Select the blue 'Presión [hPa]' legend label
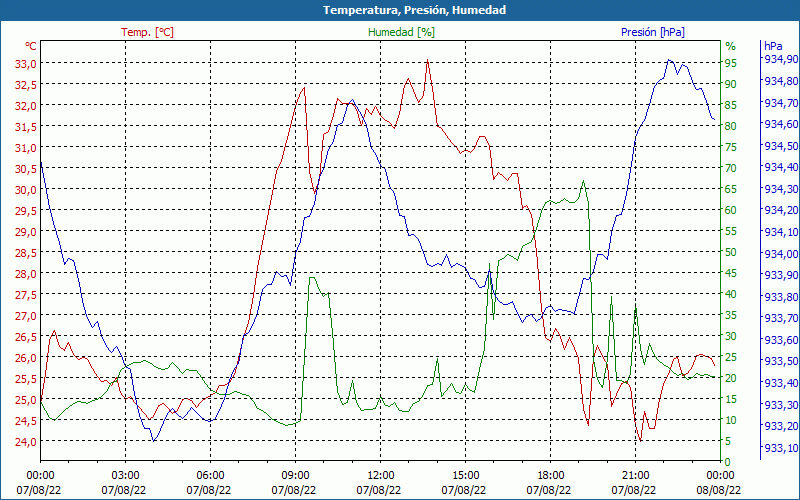Screen dimensions: 800x500 [653, 32]
